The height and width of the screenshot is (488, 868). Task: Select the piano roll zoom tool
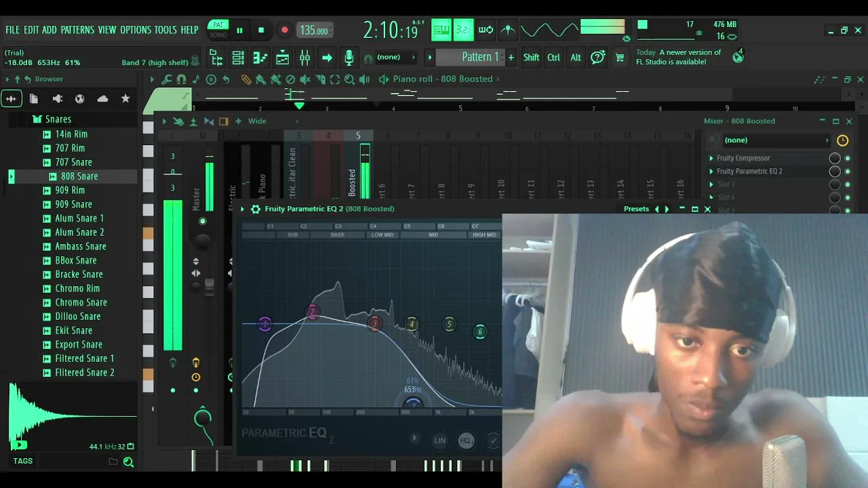349,79
